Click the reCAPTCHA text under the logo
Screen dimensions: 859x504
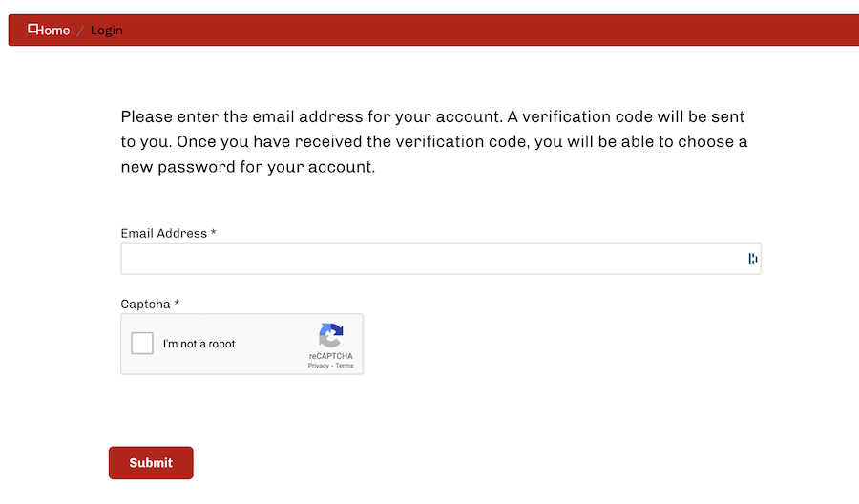330,356
